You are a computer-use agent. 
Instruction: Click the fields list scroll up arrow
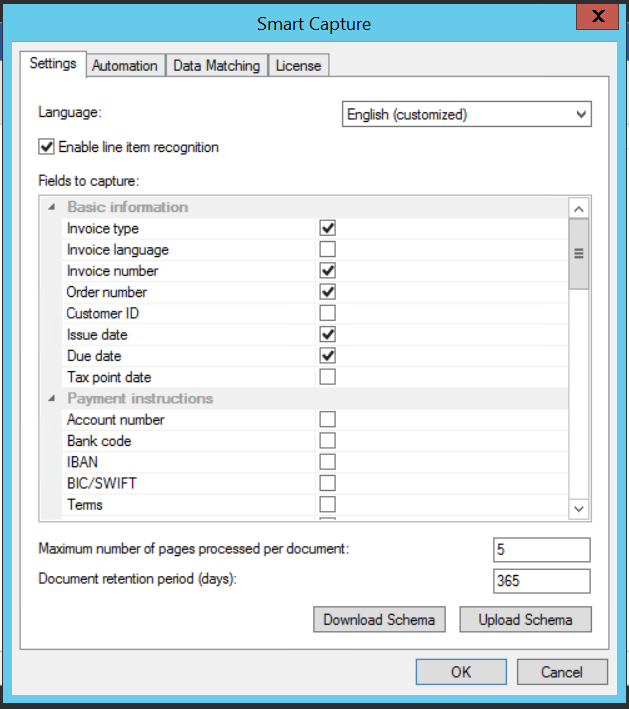click(578, 209)
